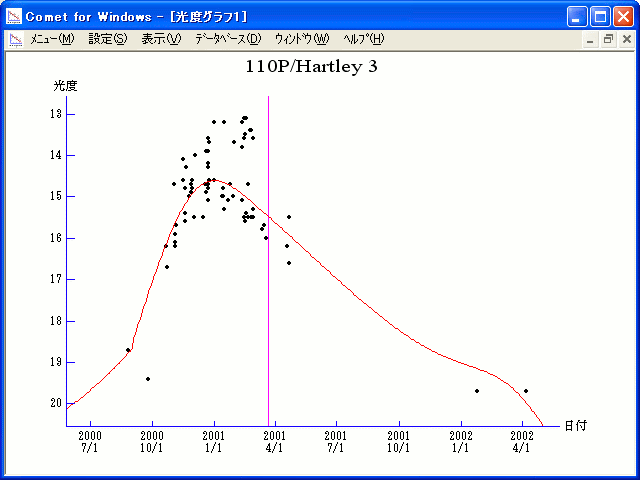The height and width of the screenshot is (480, 640).
Task: Click the 2001 7/1 date axis tick label
Action: [x=336, y=443]
